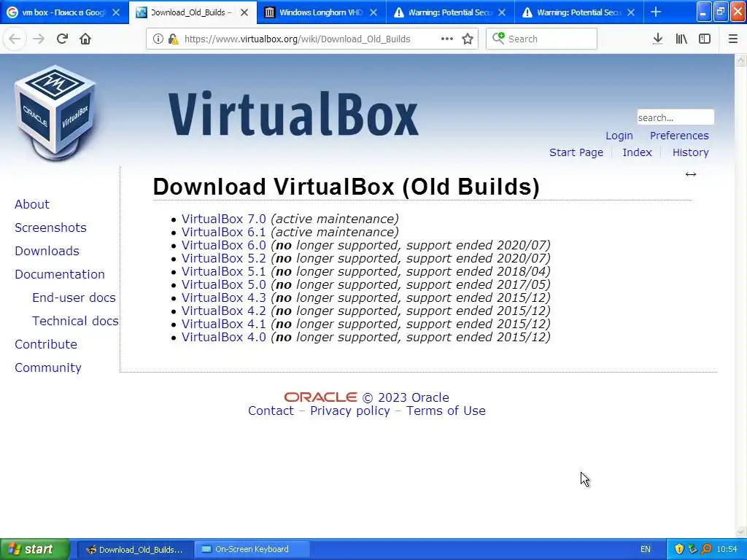Switch to the Windows Longhorn VHD tab
Screen dimensions: 747x560
coord(321,12)
